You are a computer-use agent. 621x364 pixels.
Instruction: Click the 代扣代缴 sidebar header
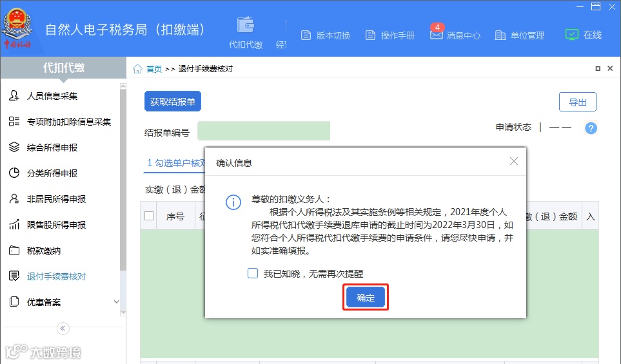tap(63, 68)
